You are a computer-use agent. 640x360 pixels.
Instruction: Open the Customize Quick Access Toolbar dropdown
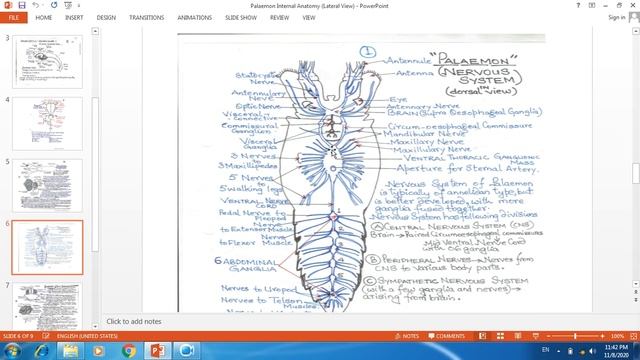[x=79, y=6]
